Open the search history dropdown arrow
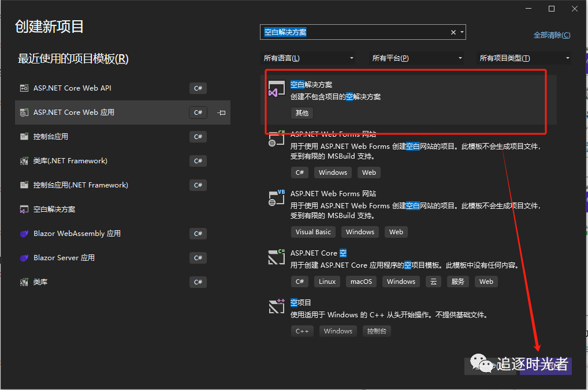Image resolution: width=588 pixels, height=390 pixels. click(462, 32)
